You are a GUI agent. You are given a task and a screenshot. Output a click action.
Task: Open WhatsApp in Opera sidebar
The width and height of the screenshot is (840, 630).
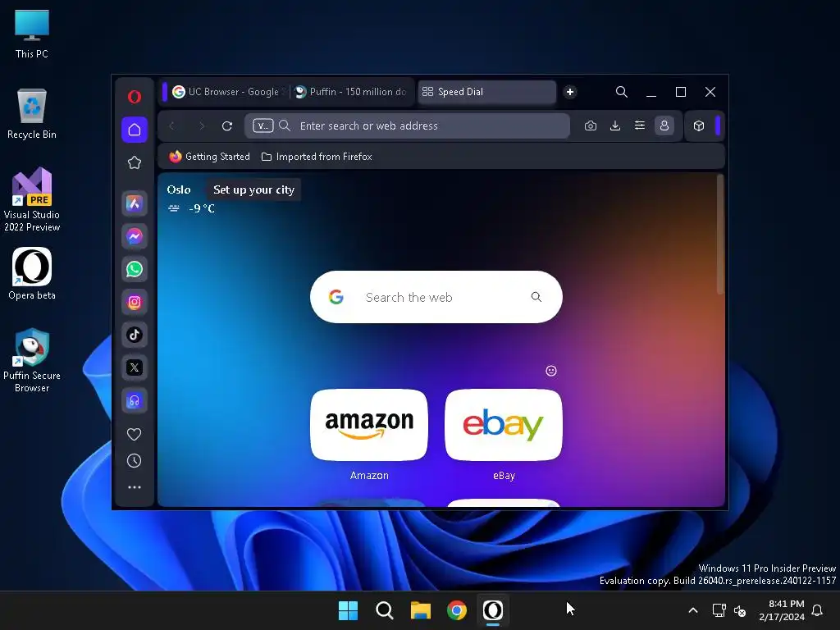(135, 269)
